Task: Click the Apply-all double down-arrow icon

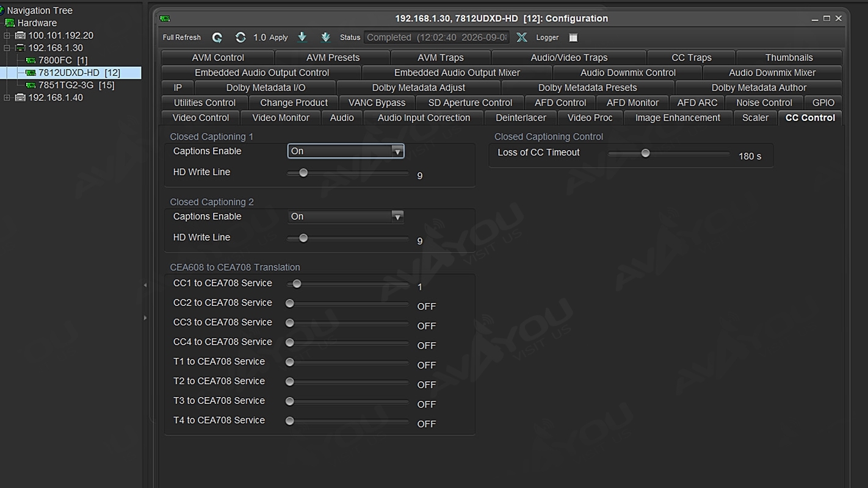Action: click(325, 37)
